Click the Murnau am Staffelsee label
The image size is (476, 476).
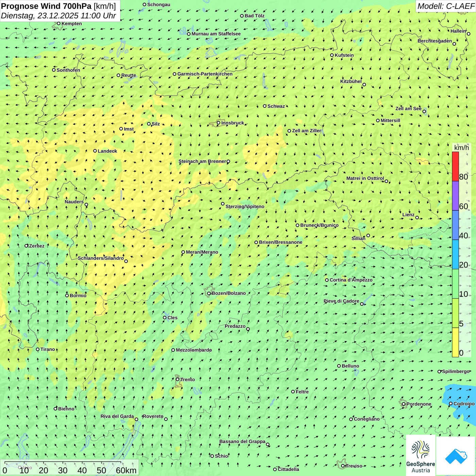coord(216,34)
